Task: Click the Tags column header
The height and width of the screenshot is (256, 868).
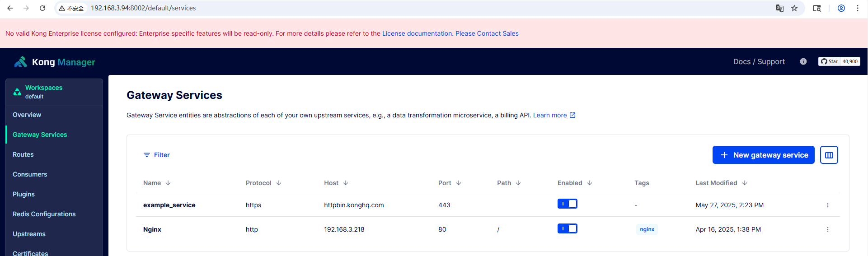Action: click(x=642, y=183)
